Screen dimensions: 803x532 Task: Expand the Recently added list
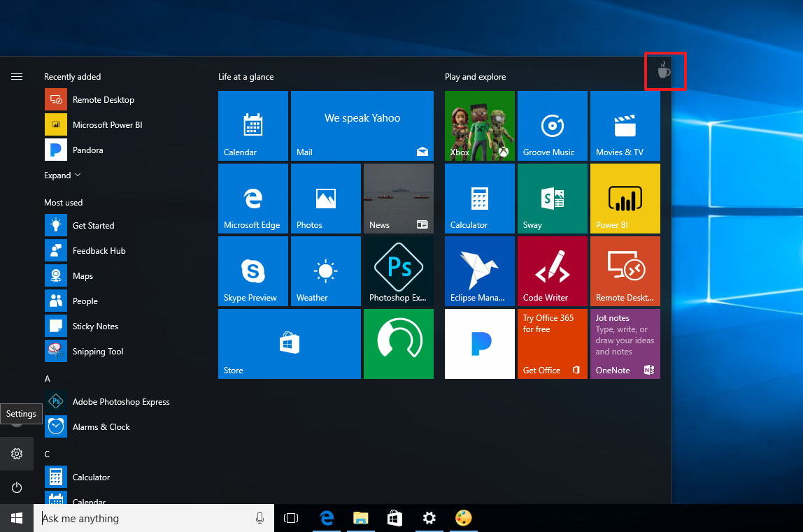tap(62, 175)
